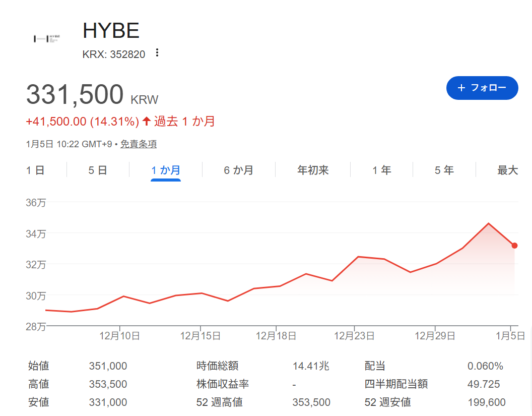The height and width of the screenshot is (416, 532).
Task: Switch to the 6 か月 range tab
Action: pyautogui.click(x=239, y=170)
